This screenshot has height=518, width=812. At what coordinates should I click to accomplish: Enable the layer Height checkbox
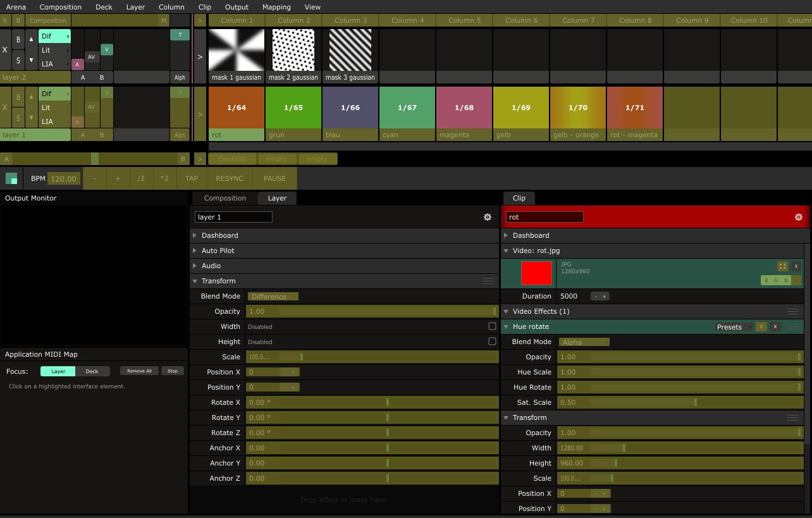492,342
